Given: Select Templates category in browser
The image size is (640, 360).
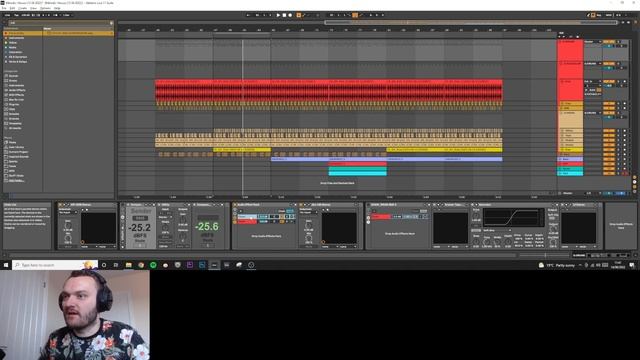Looking at the screenshot, I should (x=16, y=123).
